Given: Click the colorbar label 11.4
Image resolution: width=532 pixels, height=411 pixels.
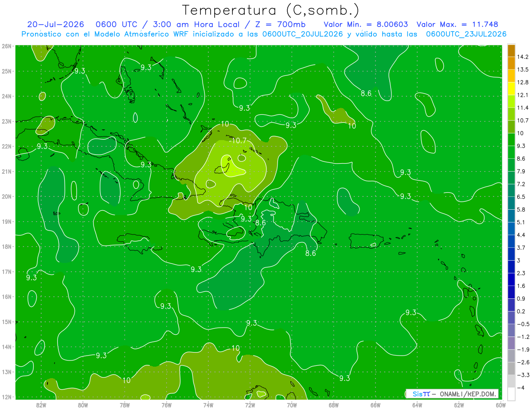Looking at the screenshot, I should [x=523, y=108].
